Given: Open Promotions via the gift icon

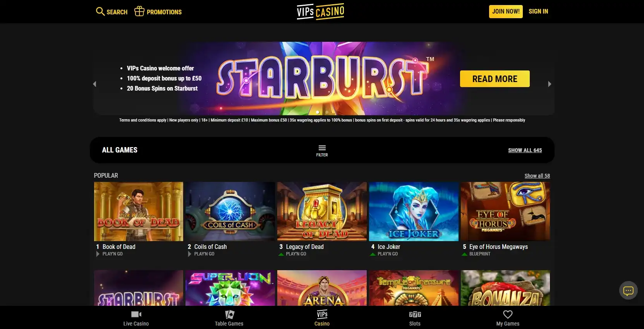Looking at the screenshot, I should click(x=139, y=11).
